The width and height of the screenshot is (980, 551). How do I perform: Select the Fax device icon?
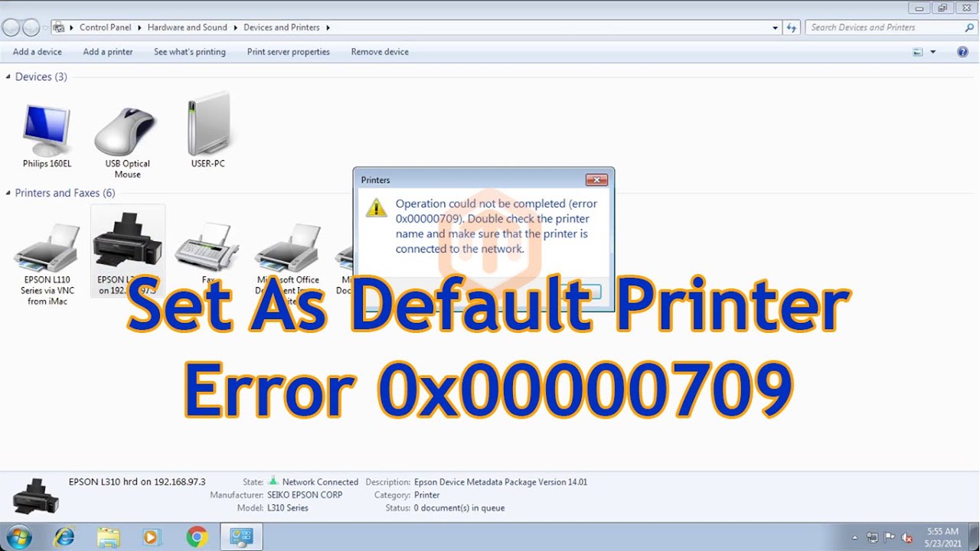pos(207,249)
